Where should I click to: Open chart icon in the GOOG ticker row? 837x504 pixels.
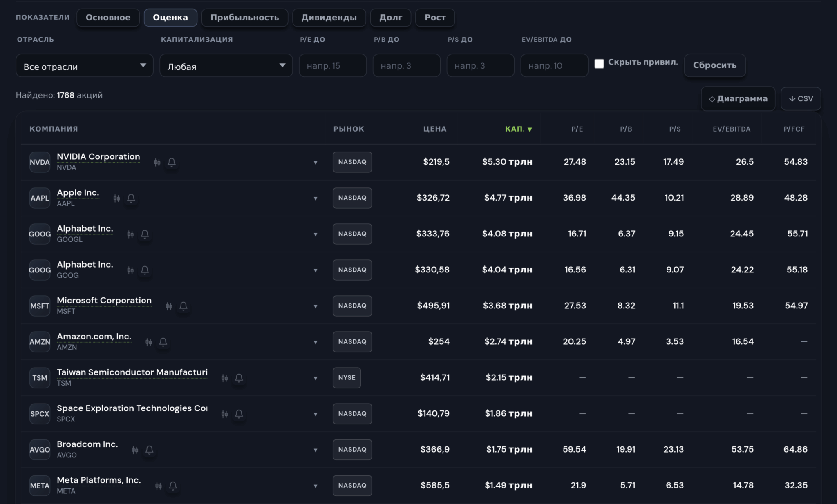[130, 270]
